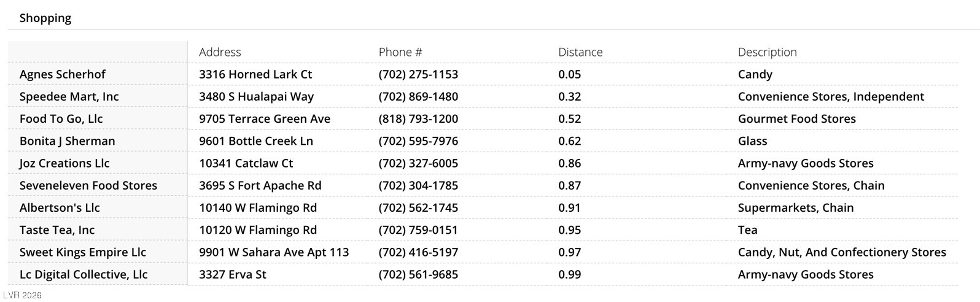
Task: Select Seveneleven Food Stores entry
Action: pos(88,185)
